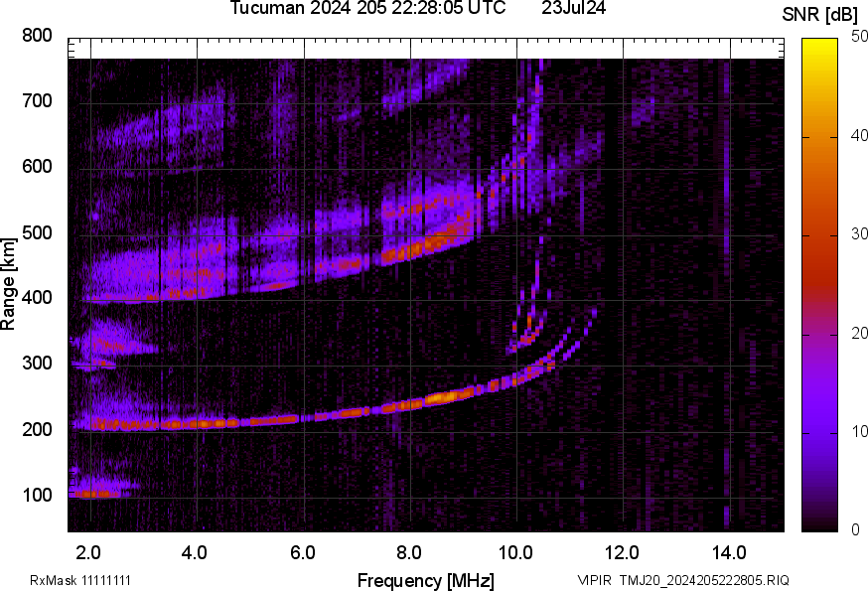Click the range tick label 400
Screen dimensions: 868x591
[x=37, y=298]
